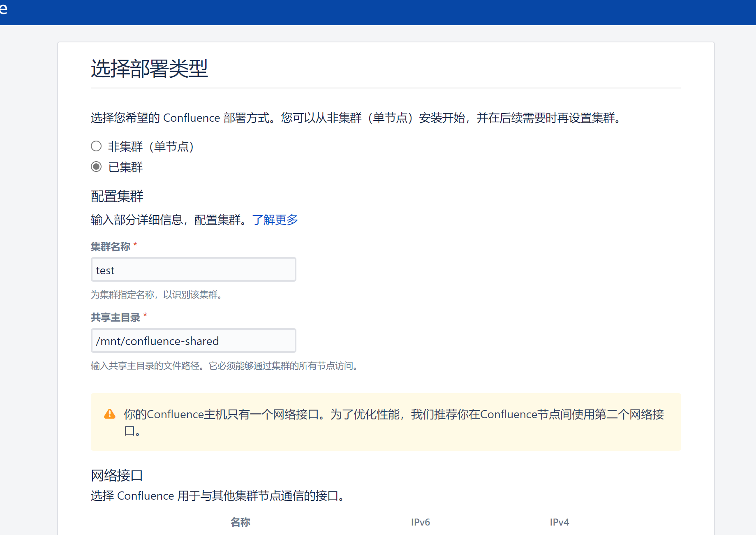Screen dimensions: 756x535
Task: Click the orange warning triangle icon
Action: 110,414
